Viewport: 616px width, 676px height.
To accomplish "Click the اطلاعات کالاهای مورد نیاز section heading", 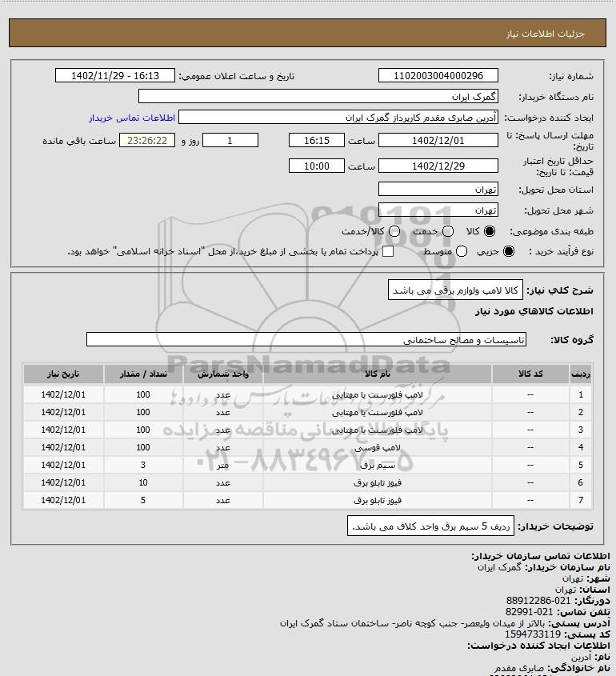I will pos(534,311).
